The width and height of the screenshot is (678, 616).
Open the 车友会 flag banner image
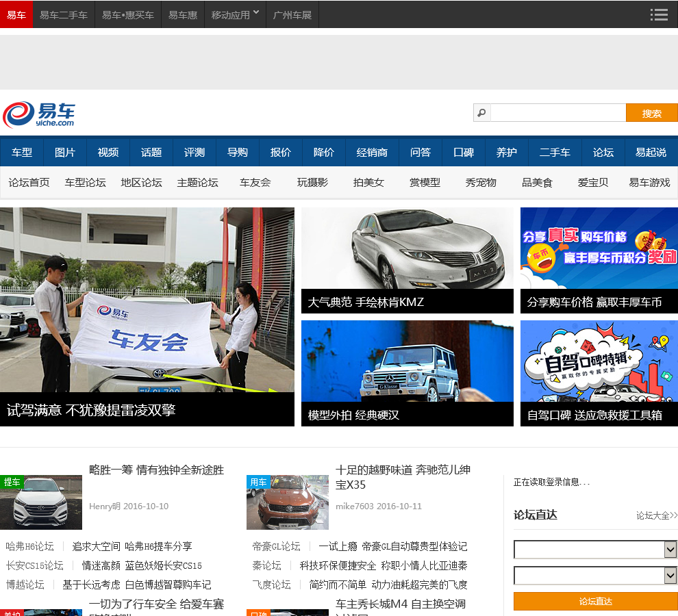coord(147,300)
